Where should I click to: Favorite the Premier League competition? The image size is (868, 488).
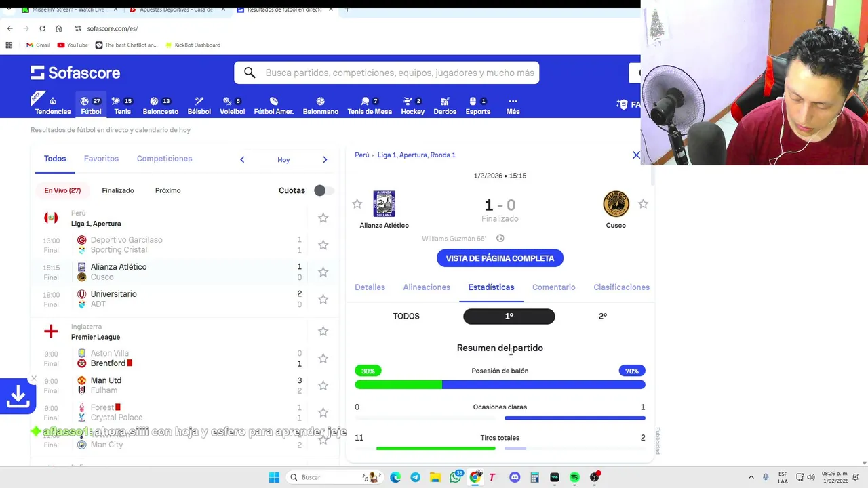pos(323,331)
